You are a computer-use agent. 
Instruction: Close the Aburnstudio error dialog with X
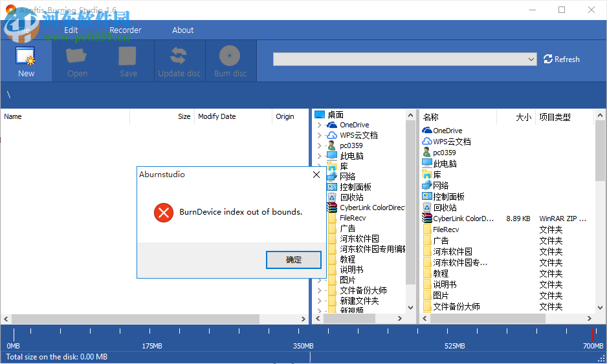point(316,175)
